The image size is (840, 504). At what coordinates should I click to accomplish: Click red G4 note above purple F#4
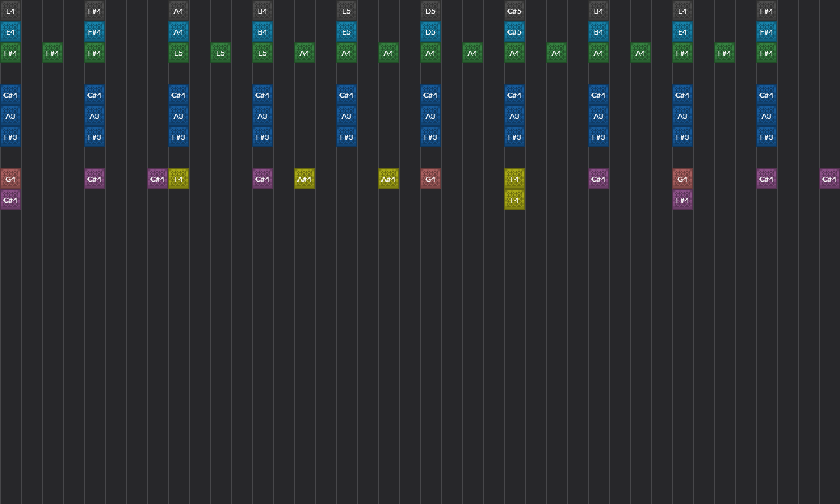[682, 179]
